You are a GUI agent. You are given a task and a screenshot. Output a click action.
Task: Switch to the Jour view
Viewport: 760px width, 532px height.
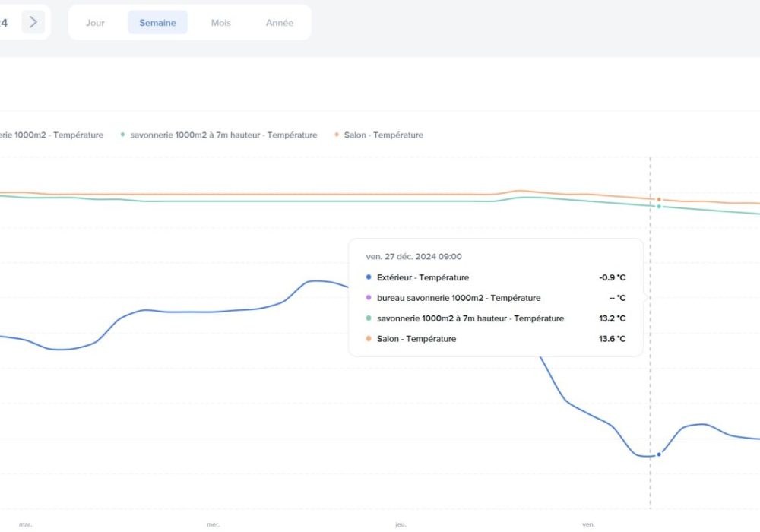[95, 23]
